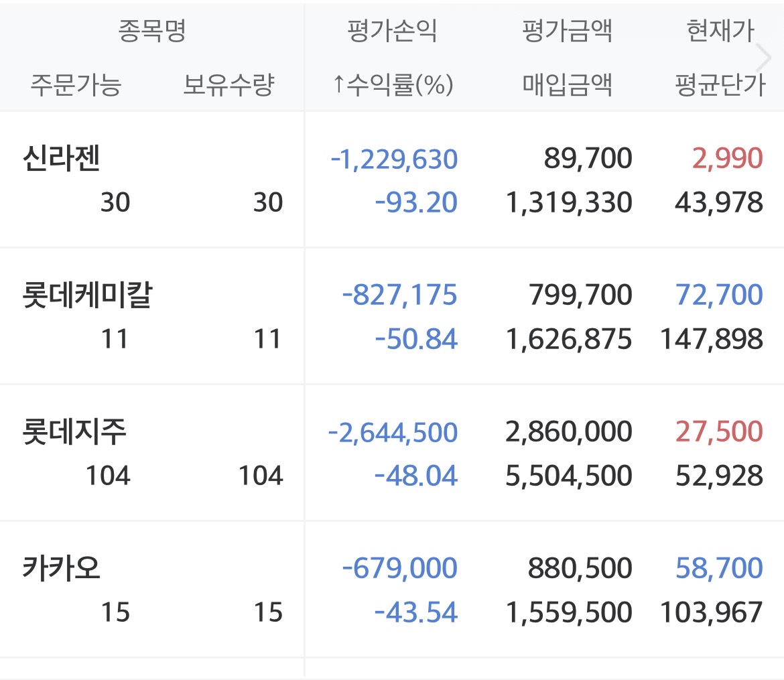This screenshot has height=680, width=784.
Task: Select 롯데지주 loss amount -2,644,500
Action: pos(393,432)
